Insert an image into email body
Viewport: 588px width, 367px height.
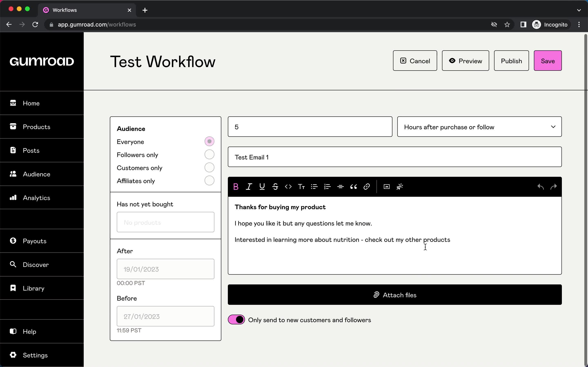tap(386, 187)
